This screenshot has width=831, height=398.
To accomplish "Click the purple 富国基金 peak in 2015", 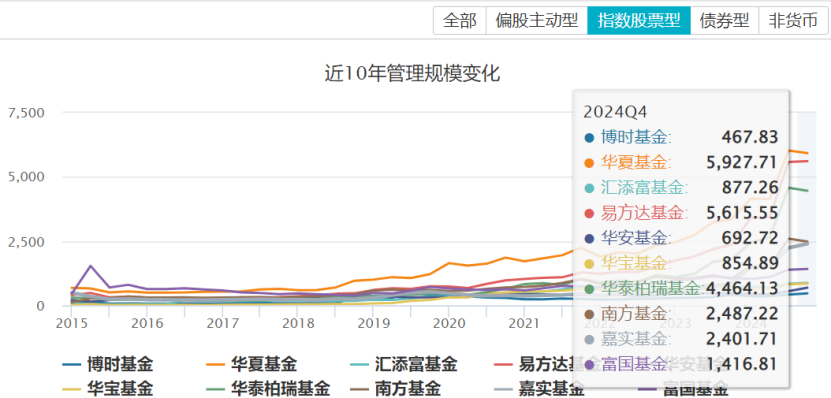I will click(x=91, y=266).
